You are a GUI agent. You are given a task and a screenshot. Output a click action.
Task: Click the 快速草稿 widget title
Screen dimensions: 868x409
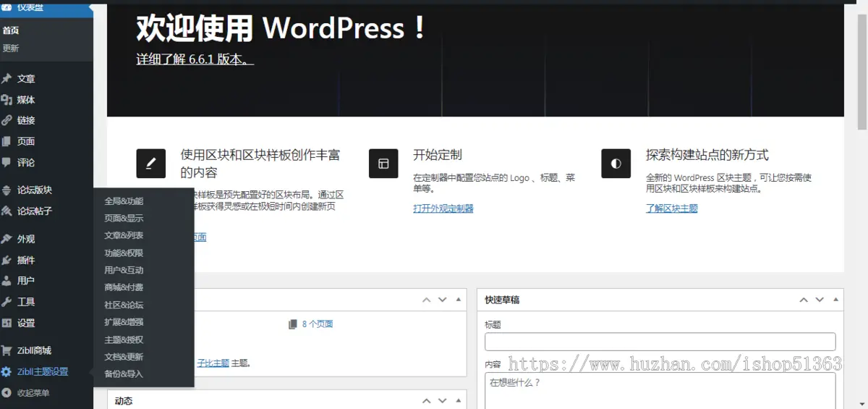pyautogui.click(x=503, y=300)
